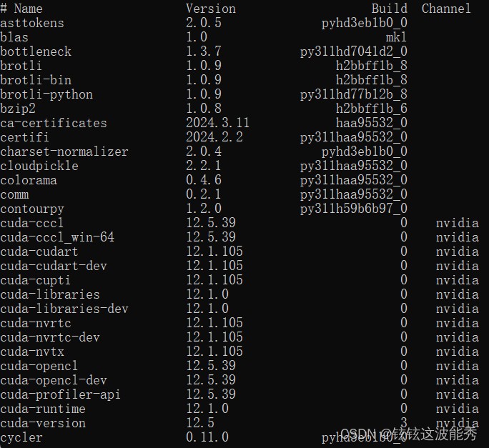The height and width of the screenshot is (448, 489).
Task: Click the cycler package name
Action: pos(21,437)
